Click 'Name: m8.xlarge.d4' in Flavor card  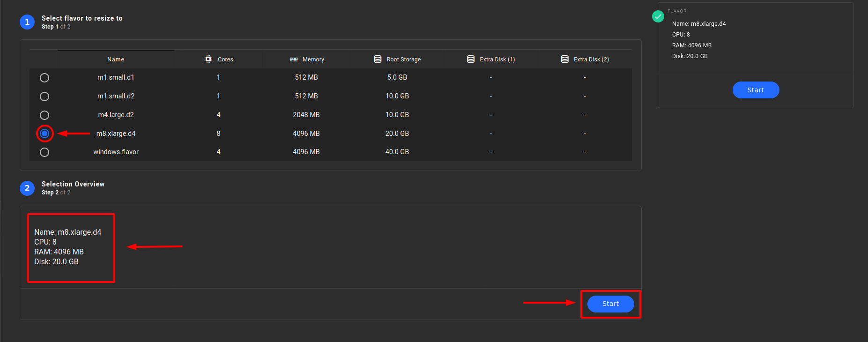coord(699,24)
